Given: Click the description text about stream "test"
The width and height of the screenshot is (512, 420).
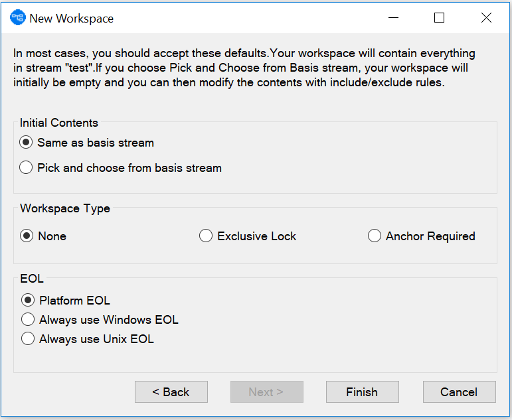Looking at the screenshot, I should (x=244, y=68).
